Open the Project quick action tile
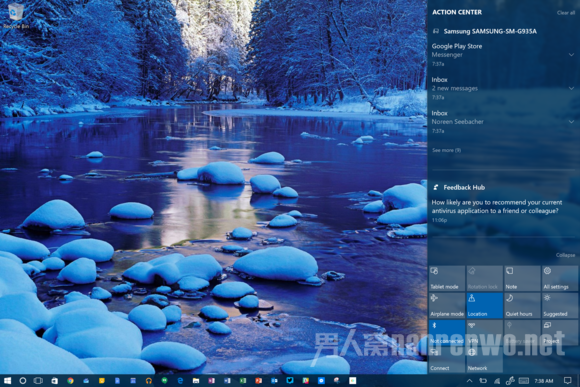The width and height of the screenshot is (580, 387). coord(560,333)
